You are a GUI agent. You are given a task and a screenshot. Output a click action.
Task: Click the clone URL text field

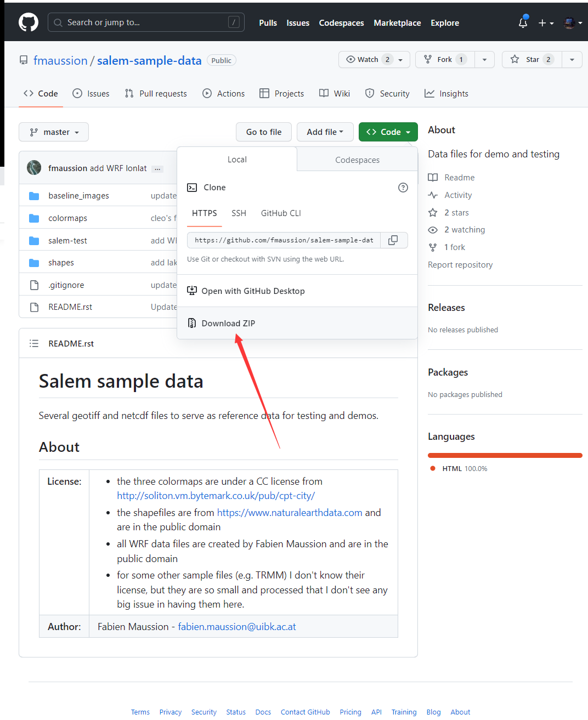[x=284, y=240]
